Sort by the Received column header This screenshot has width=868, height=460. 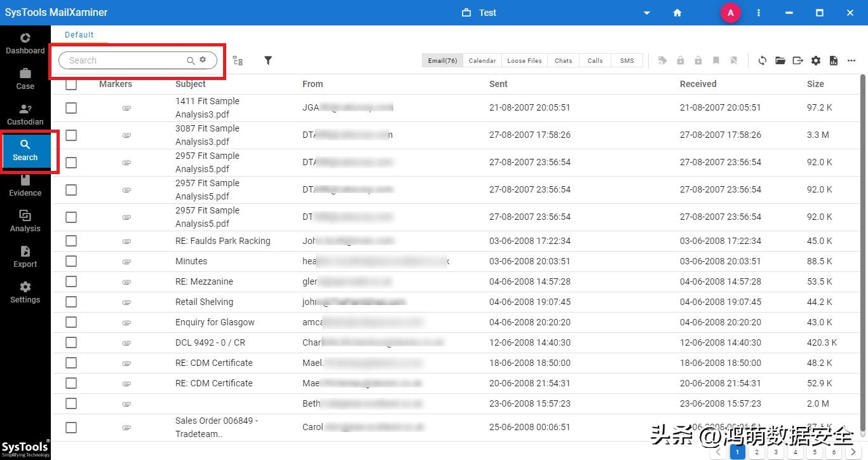[x=698, y=84]
